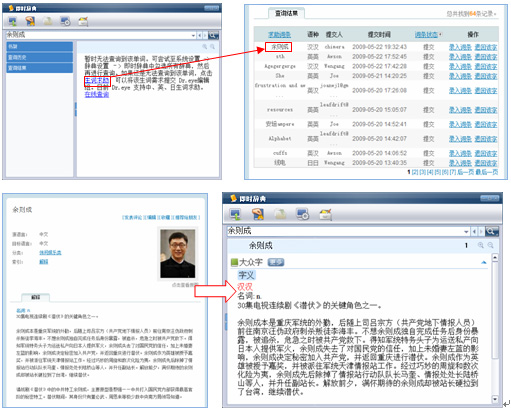Collapse the 大众字 dictionary section
511x411 pixels.
[x=484, y=263]
